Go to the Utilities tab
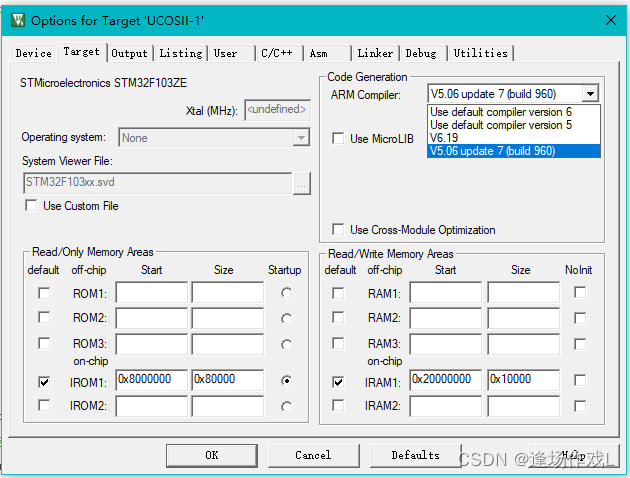Screen dimensions: 630x478 click(481, 53)
